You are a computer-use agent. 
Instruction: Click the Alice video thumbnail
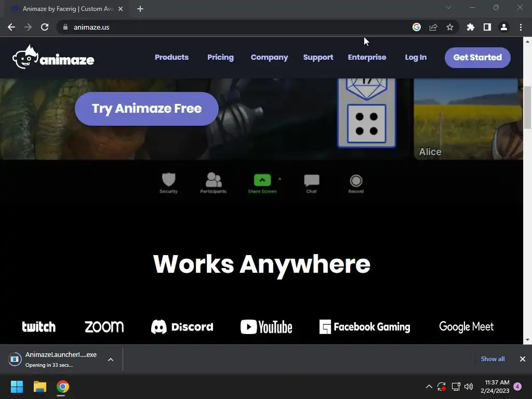pos(468,119)
